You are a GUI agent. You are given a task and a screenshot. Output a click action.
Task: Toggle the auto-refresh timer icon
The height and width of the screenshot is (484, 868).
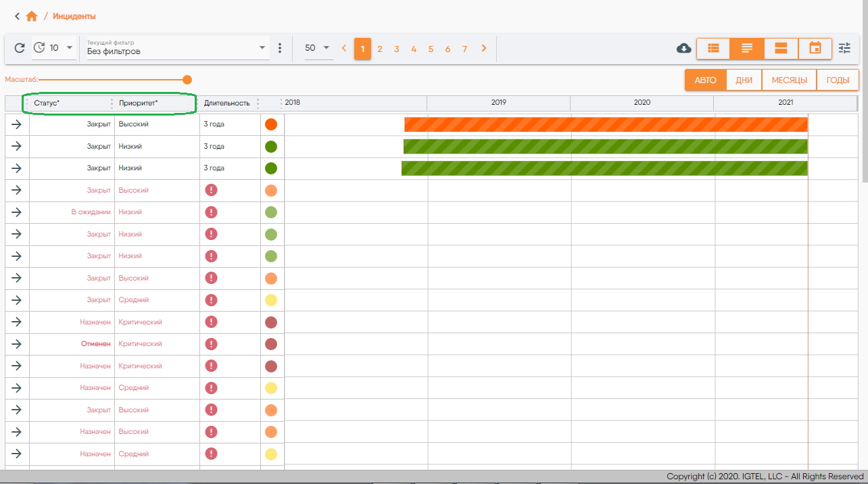click(39, 48)
